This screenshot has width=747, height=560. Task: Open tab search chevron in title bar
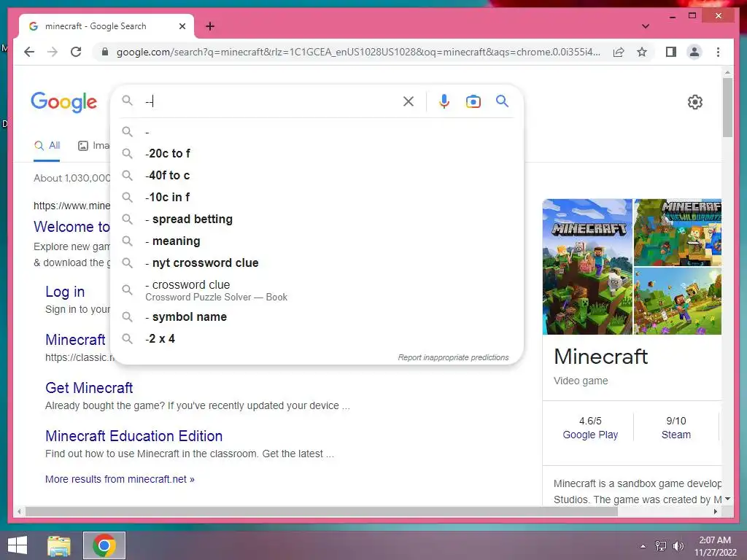(646, 26)
